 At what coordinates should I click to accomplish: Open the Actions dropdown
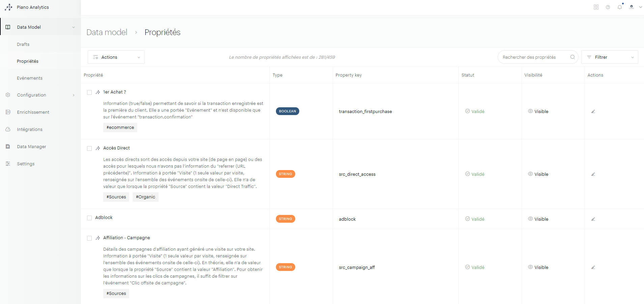116,57
